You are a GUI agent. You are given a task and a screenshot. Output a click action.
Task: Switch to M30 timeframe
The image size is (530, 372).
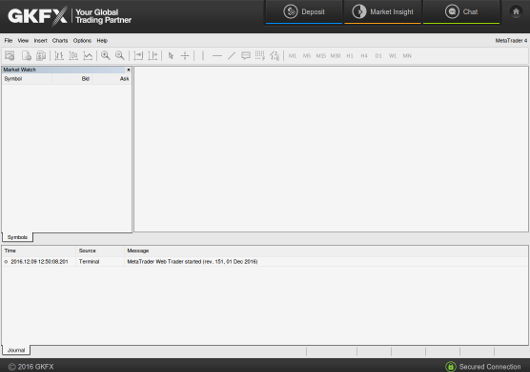pos(335,56)
